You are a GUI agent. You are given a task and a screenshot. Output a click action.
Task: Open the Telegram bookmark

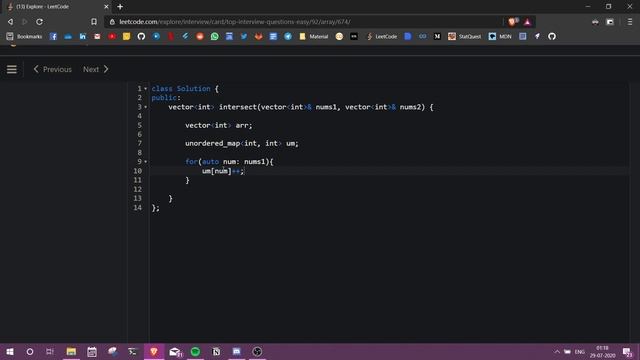288,36
